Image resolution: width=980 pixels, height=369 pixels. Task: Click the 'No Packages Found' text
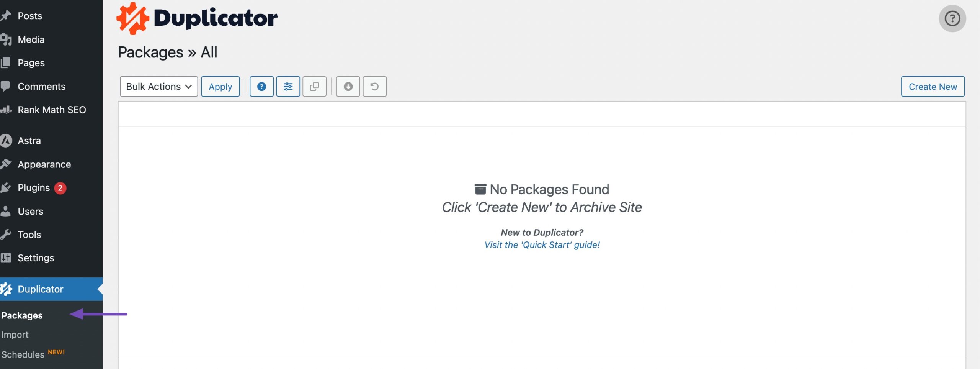click(549, 189)
